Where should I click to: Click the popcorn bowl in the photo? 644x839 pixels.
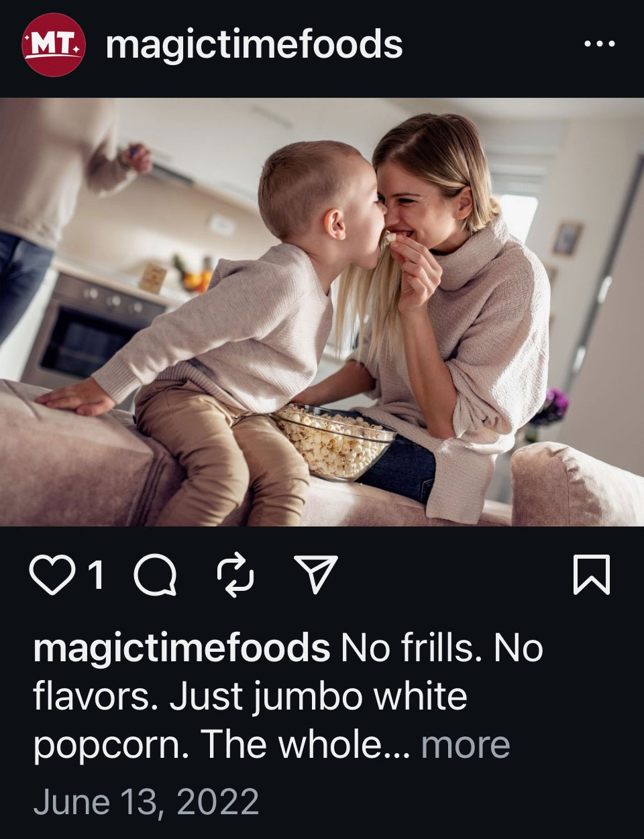[x=334, y=442]
